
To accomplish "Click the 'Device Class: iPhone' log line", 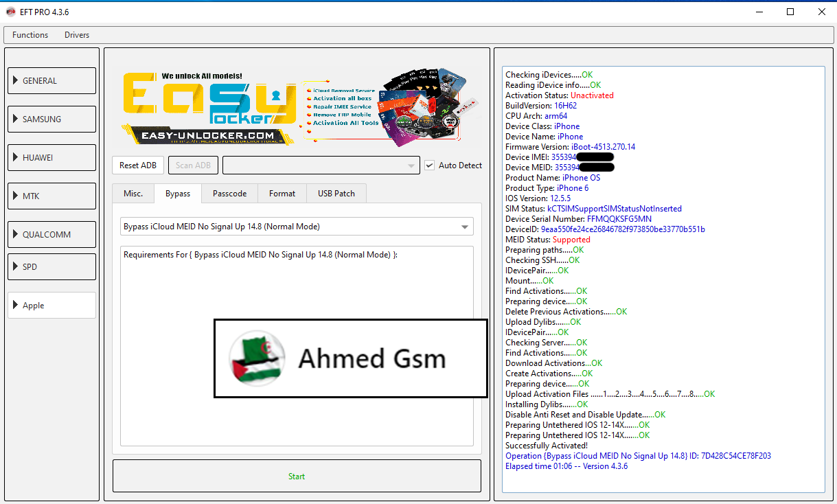I will 542,126.
